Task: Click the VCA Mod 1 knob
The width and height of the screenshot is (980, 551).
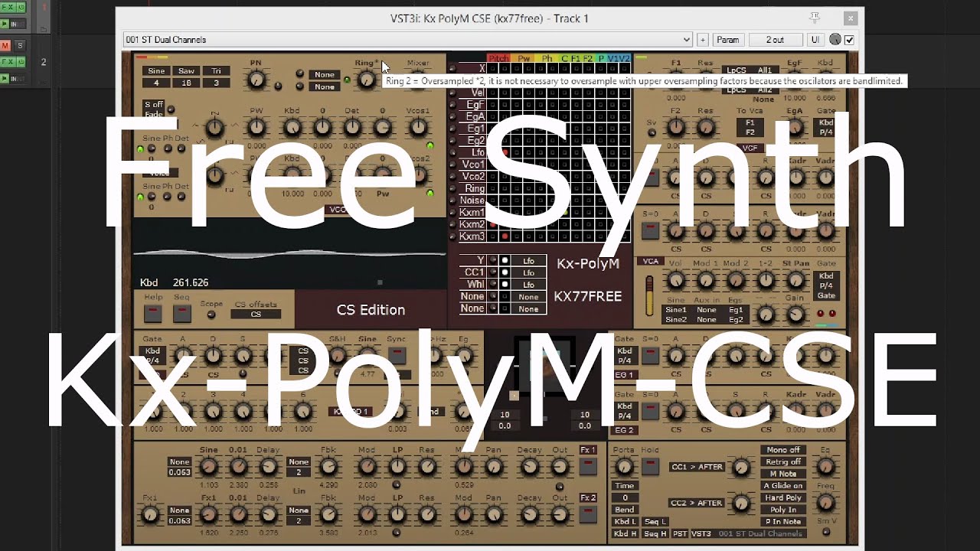Action: pos(706,280)
